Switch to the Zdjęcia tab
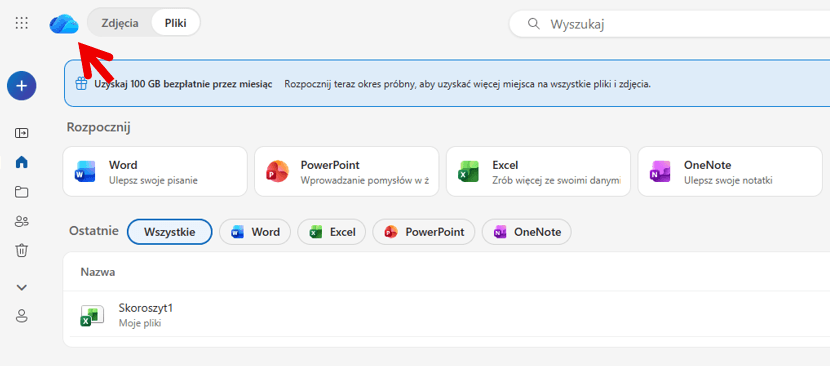This screenshot has width=830, height=366. [120, 23]
